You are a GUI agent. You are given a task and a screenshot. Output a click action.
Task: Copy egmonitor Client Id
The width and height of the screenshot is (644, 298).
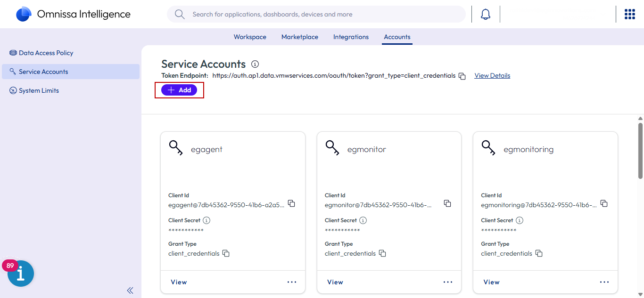click(x=447, y=204)
